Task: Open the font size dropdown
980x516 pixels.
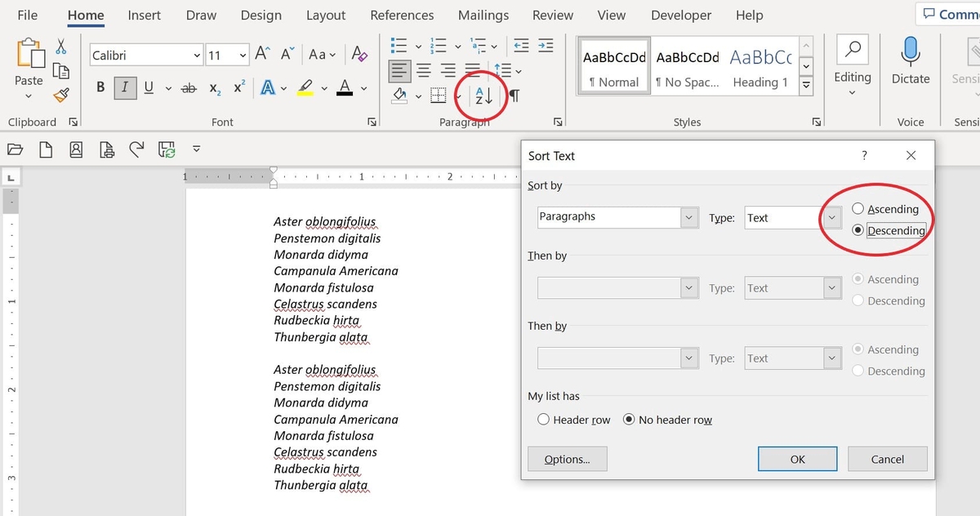Action: pyautogui.click(x=241, y=54)
